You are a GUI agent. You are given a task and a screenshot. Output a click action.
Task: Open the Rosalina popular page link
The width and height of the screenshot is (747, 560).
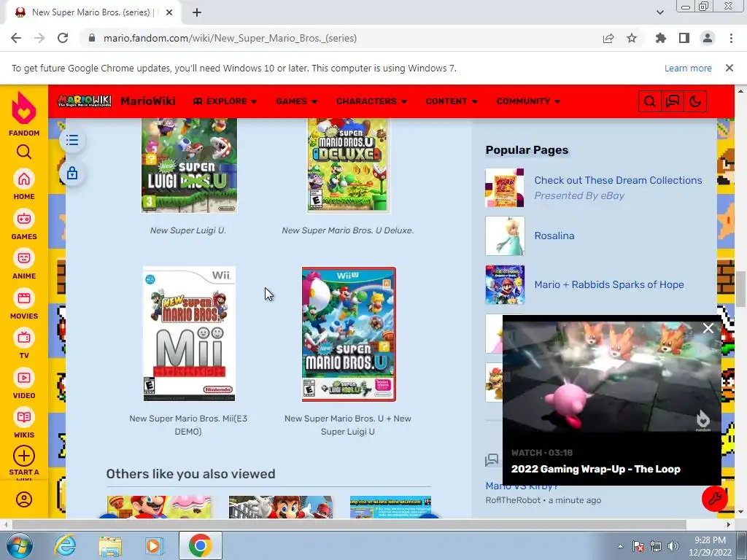pyautogui.click(x=554, y=236)
